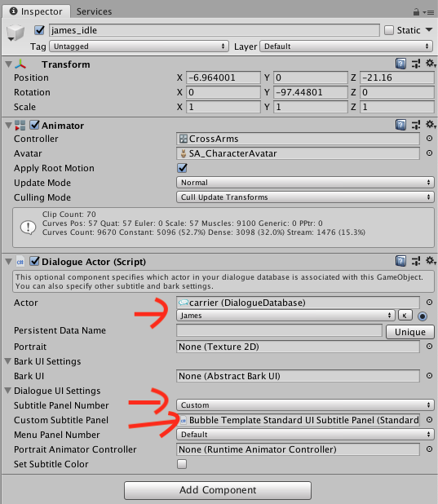This screenshot has width=438, height=504.
Task: Open the Culling Mode dropdown
Action: click(305, 197)
